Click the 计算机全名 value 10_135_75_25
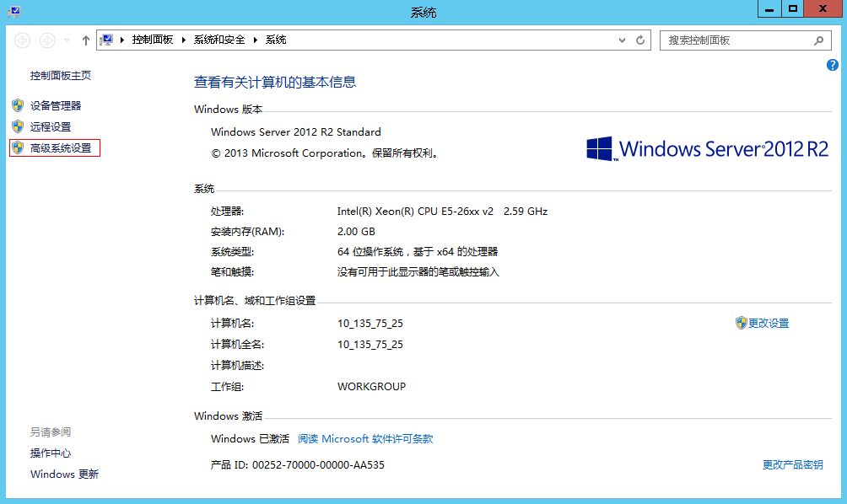847x504 pixels. (370, 345)
